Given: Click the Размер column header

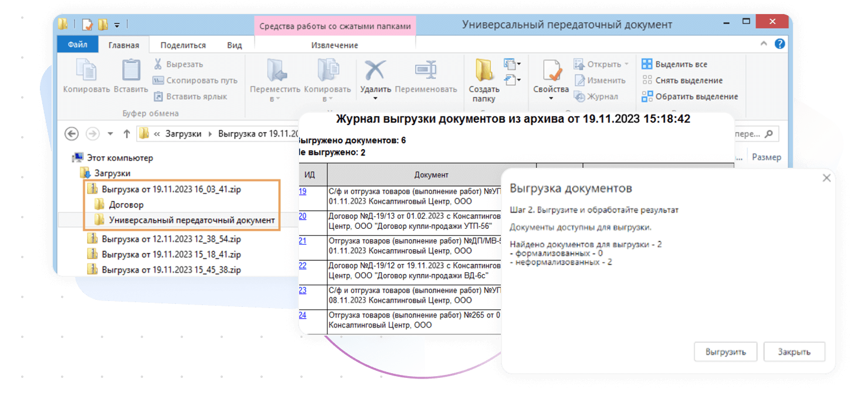Looking at the screenshot, I should point(767,157).
